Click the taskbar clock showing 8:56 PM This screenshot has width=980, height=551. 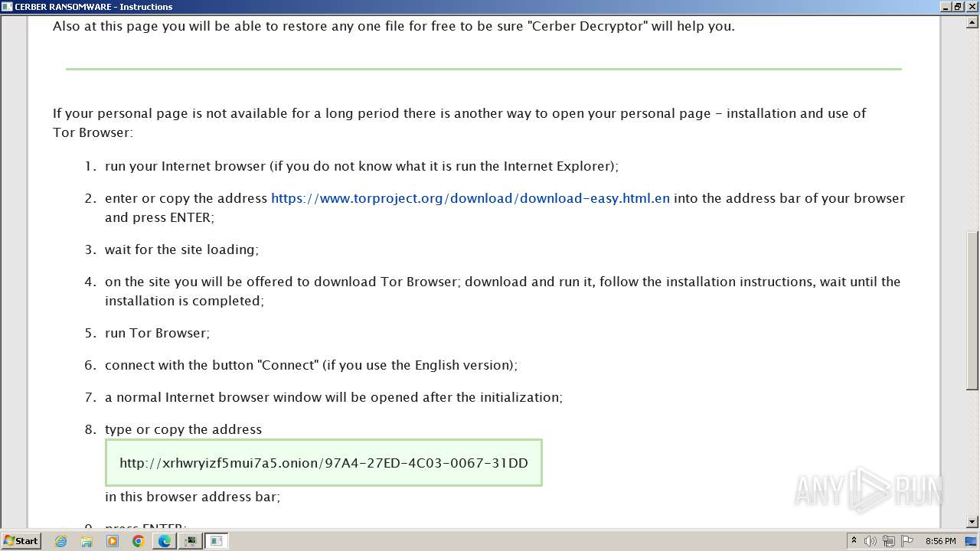(x=940, y=541)
